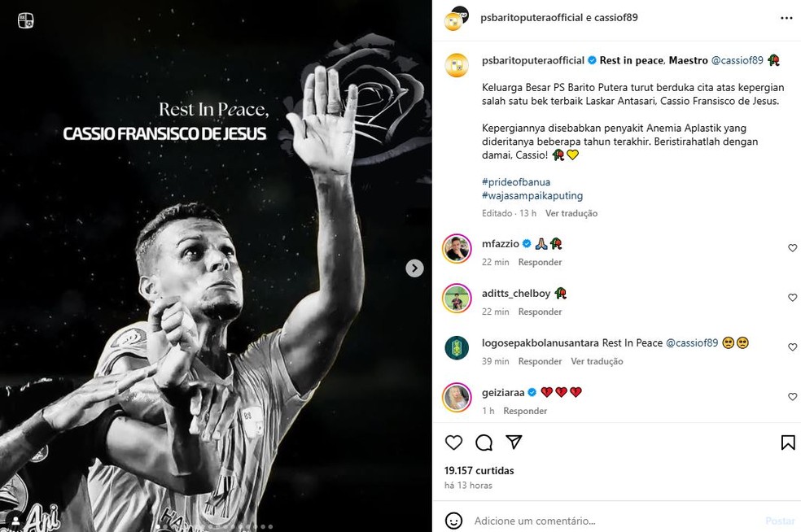Reply to geiziaraa using Responder
The height and width of the screenshot is (532, 801).
(x=524, y=411)
